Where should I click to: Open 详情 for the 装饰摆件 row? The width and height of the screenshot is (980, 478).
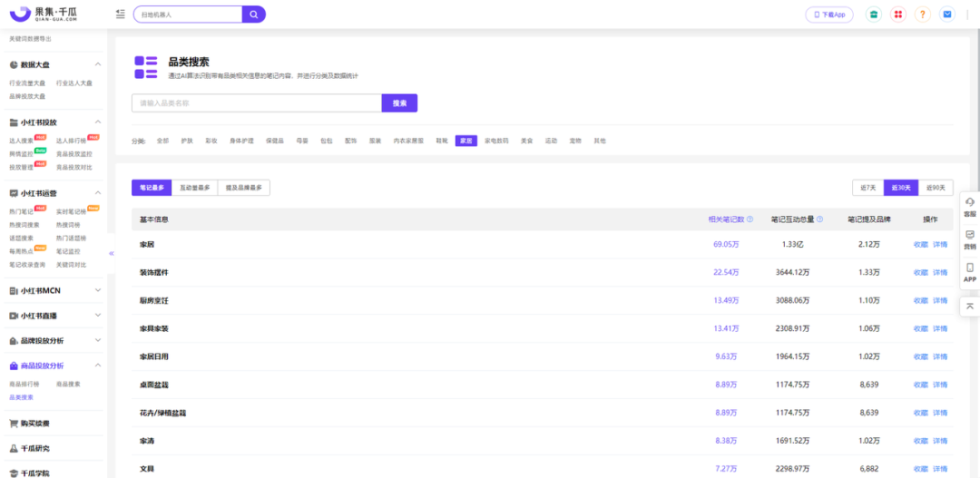pos(940,272)
